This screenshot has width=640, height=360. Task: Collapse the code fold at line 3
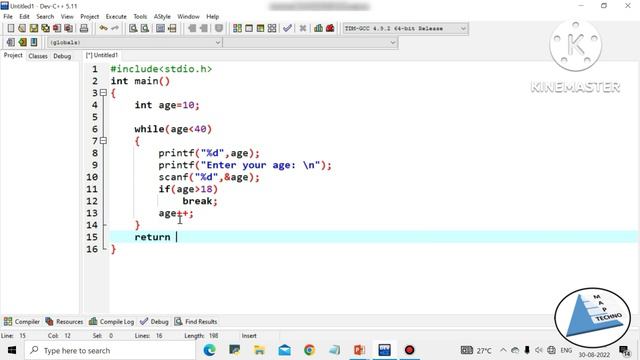coord(104,93)
